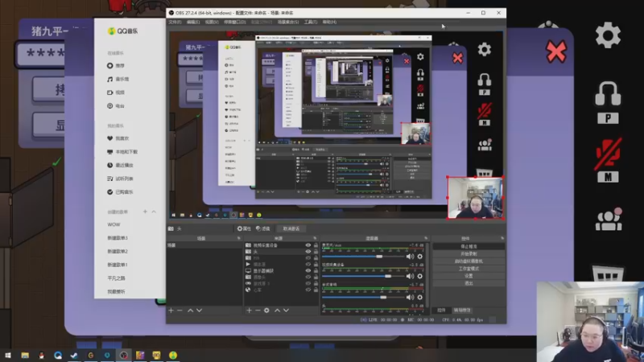Toggle visibility of 显示器捕获 source
The width and height of the screenshot is (644, 362).
point(308,271)
